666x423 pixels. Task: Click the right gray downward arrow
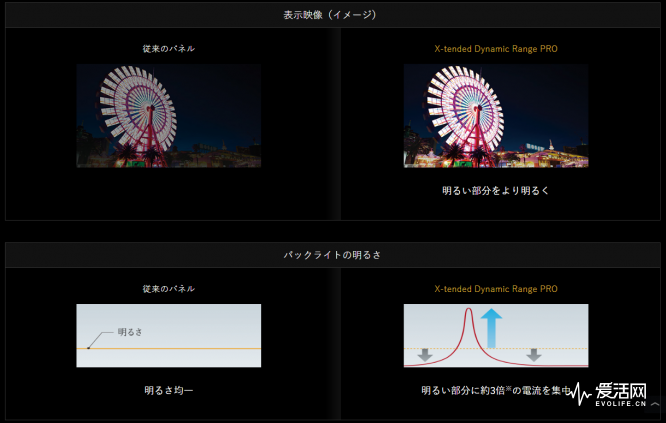pyautogui.click(x=534, y=355)
